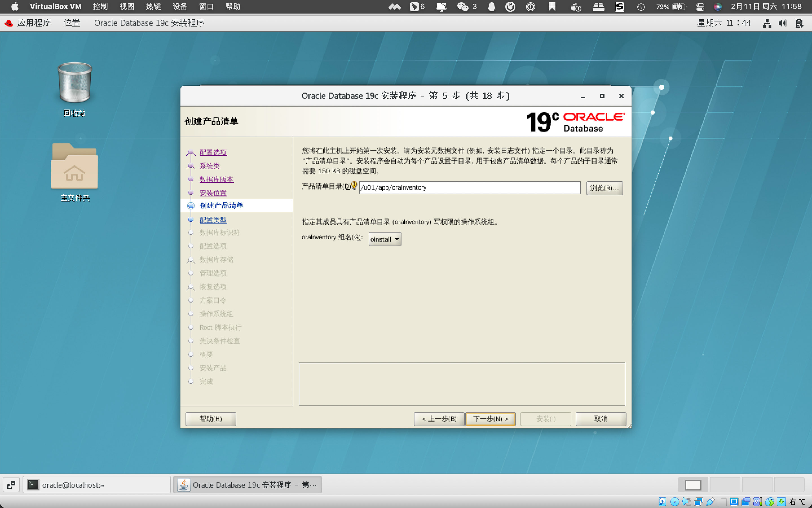Open the 帮助 menu in VirtualBox menu bar
The width and height of the screenshot is (812, 508).
click(233, 6)
